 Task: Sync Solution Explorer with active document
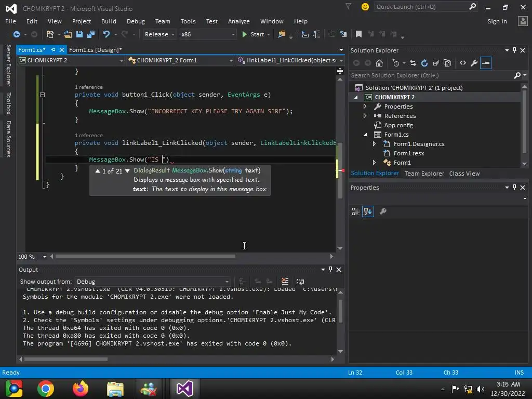click(413, 63)
